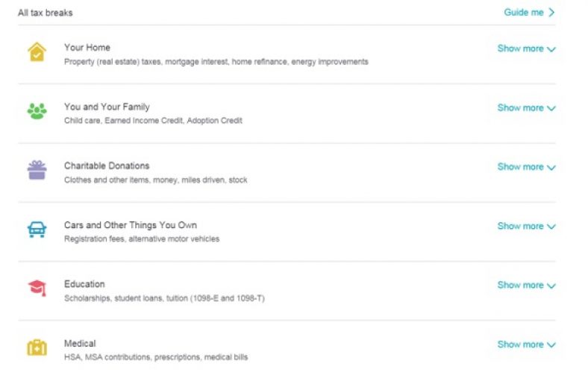
Task: Open the Guide me link
Action: (529, 13)
